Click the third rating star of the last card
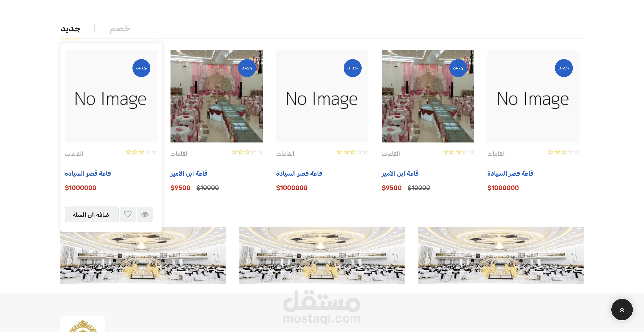Viewport: 644px width, 332px height. (564, 152)
